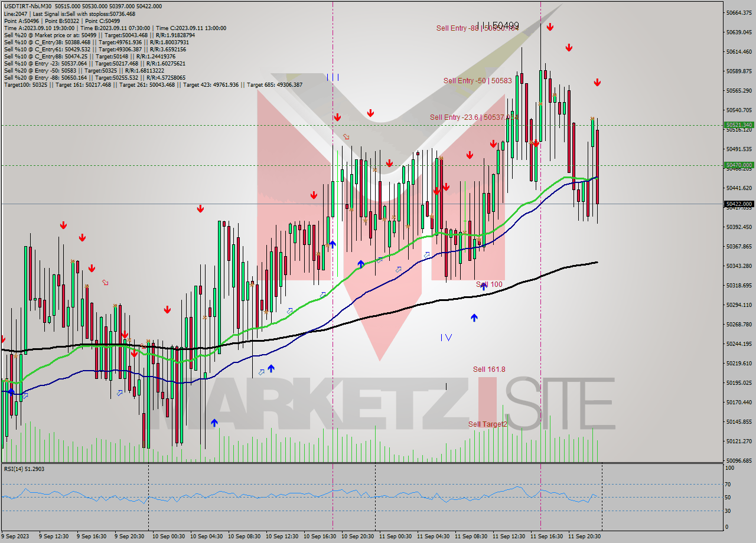Click the '10 Sep 20:30' time label
The height and width of the screenshot is (543, 756).
point(357,537)
